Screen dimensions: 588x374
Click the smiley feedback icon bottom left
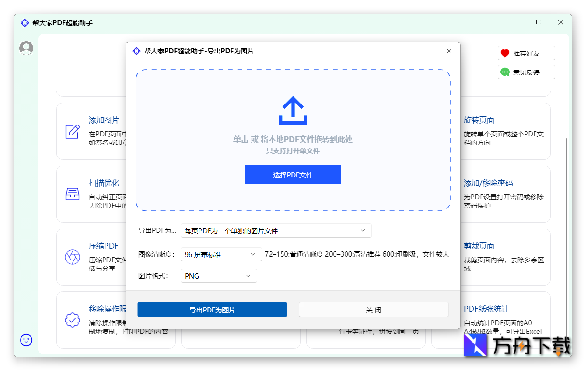[26, 340]
